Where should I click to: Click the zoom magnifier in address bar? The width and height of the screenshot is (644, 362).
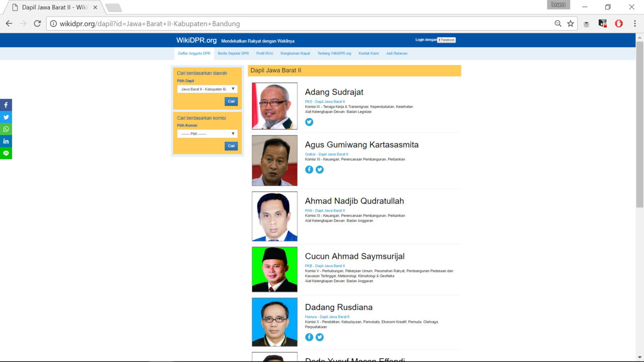pos(558,24)
